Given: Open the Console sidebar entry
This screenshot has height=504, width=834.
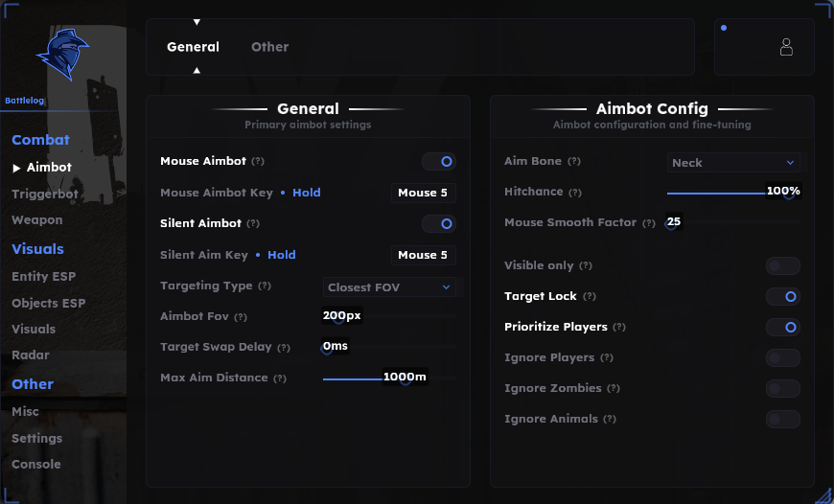Looking at the screenshot, I should tap(36, 464).
